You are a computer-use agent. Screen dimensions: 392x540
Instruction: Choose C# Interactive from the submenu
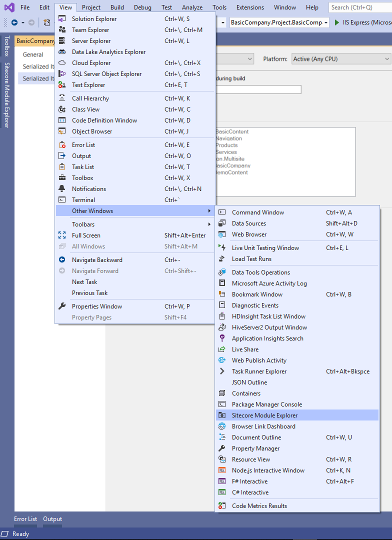coord(297,492)
